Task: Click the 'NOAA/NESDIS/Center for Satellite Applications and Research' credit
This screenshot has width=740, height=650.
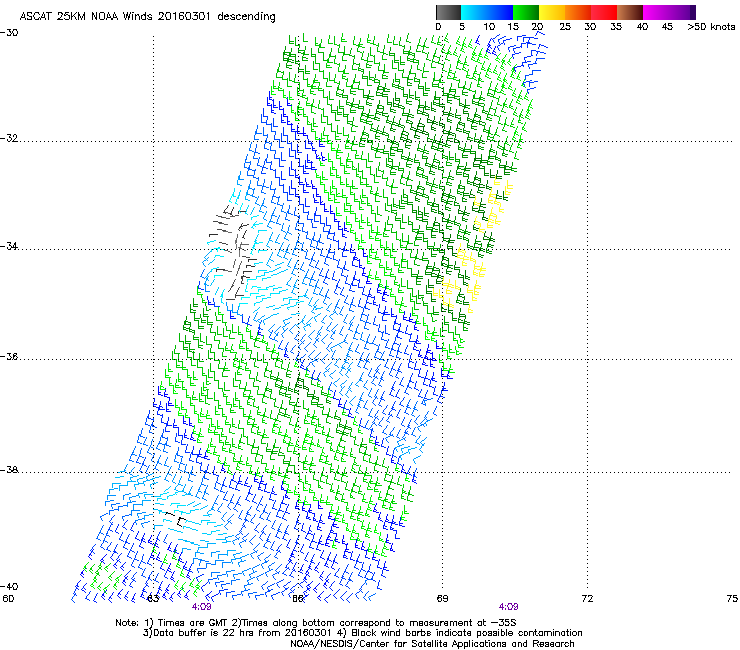Action: 432,644
